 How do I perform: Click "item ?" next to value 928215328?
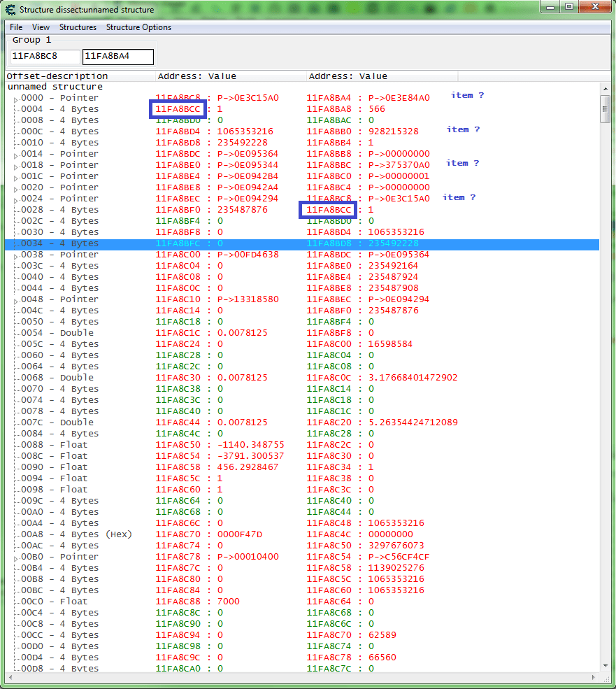click(461, 129)
